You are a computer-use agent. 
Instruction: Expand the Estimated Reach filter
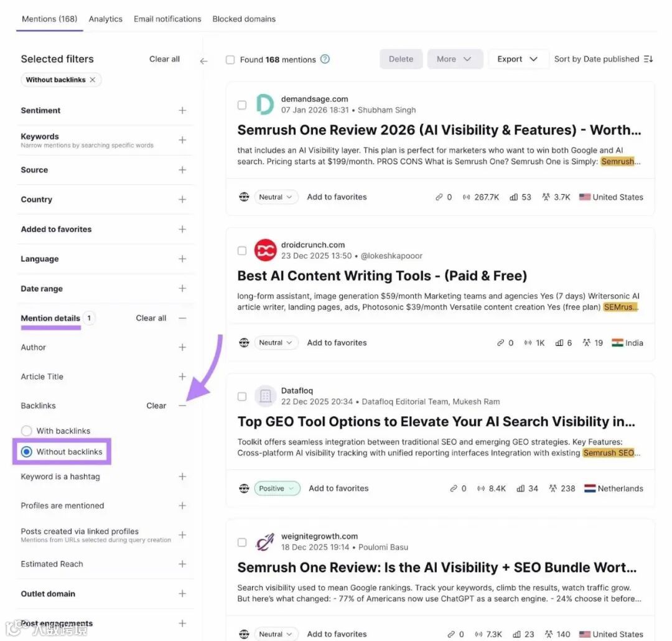tap(182, 564)
